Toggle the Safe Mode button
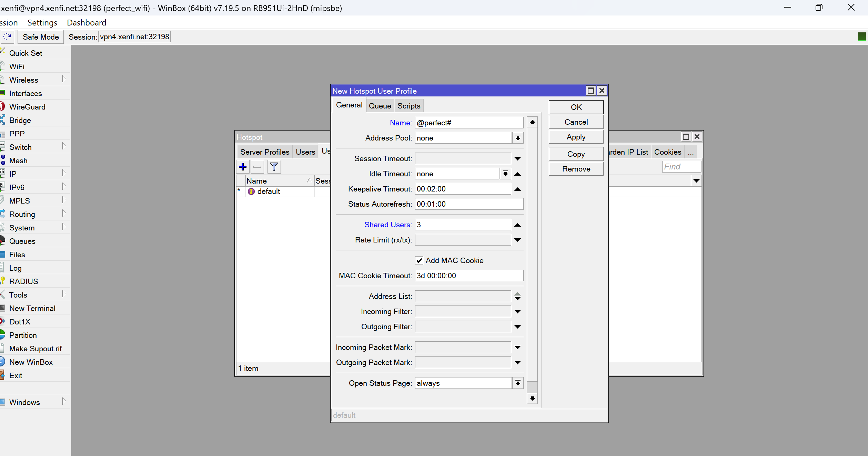 (40, 37)
